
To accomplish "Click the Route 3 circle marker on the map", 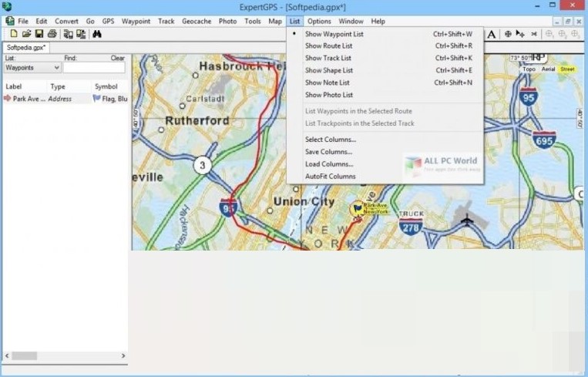I will tap(203, 165).
